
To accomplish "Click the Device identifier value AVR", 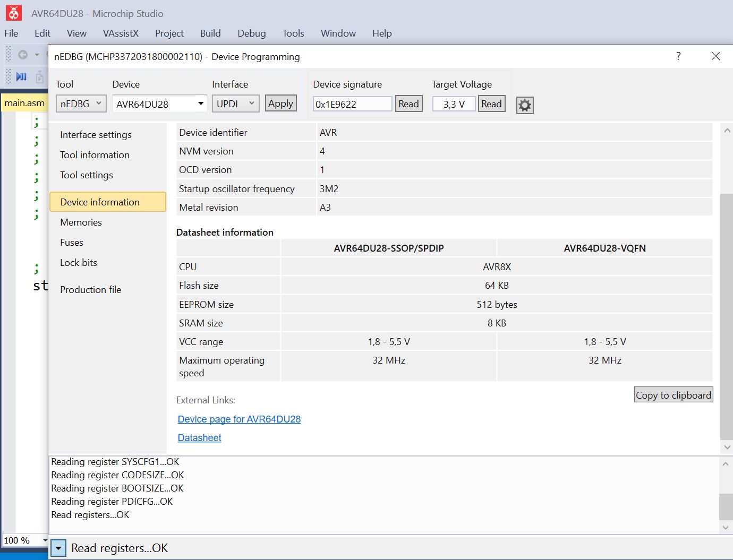I will [328, 133].
